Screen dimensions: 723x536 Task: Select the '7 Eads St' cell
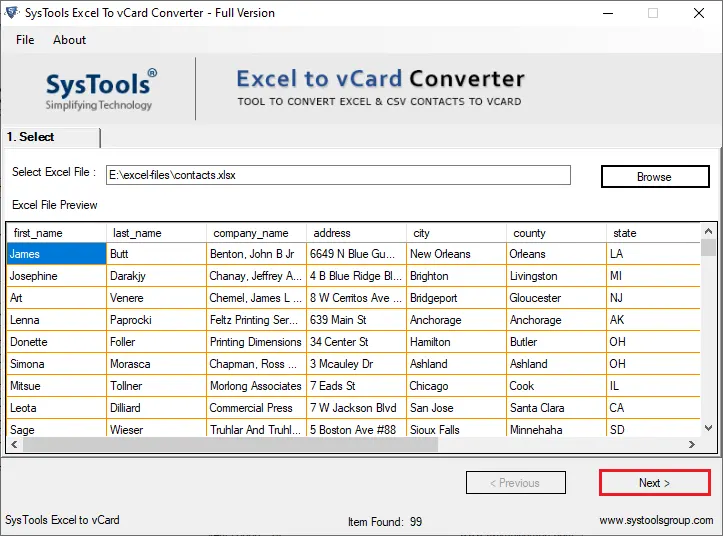356,386
